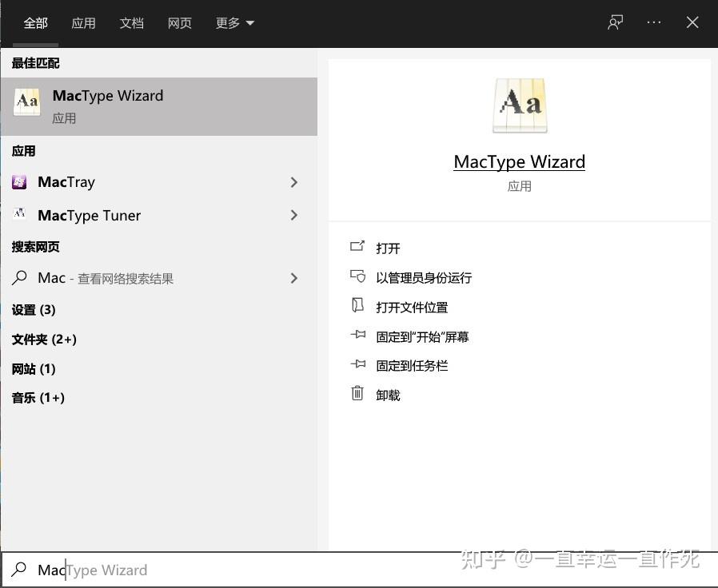Screen dimensions: 718x588
Task: Focus the search input box
Action: pos(359,570)
